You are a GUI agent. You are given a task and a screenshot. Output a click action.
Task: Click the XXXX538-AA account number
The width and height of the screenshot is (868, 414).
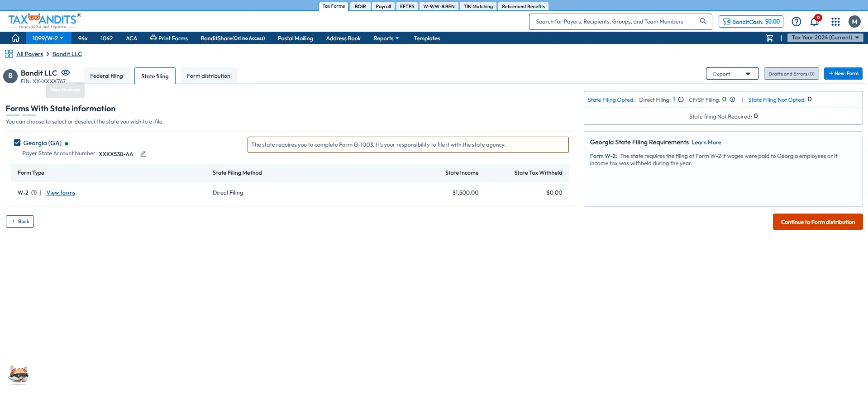116,154
